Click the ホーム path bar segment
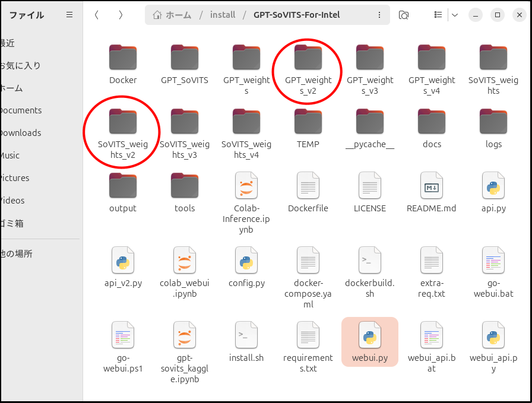 [x=178, y=15]
